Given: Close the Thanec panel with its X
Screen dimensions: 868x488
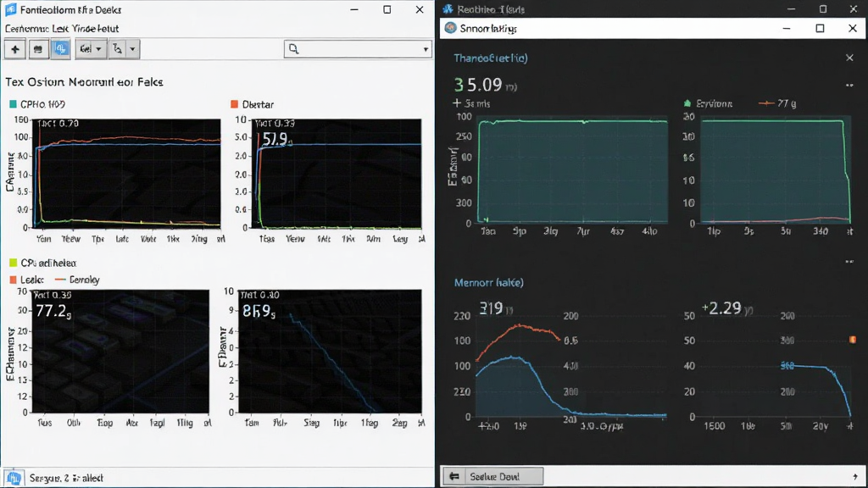Looking at the screenshot, I should click(849, 58).
